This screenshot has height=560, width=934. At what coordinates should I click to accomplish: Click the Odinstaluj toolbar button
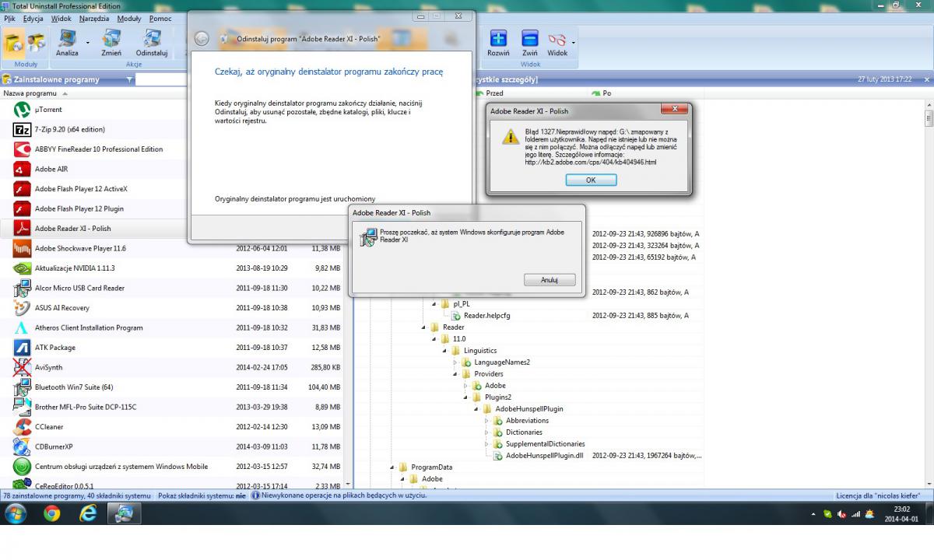click(x=152, y=44)
